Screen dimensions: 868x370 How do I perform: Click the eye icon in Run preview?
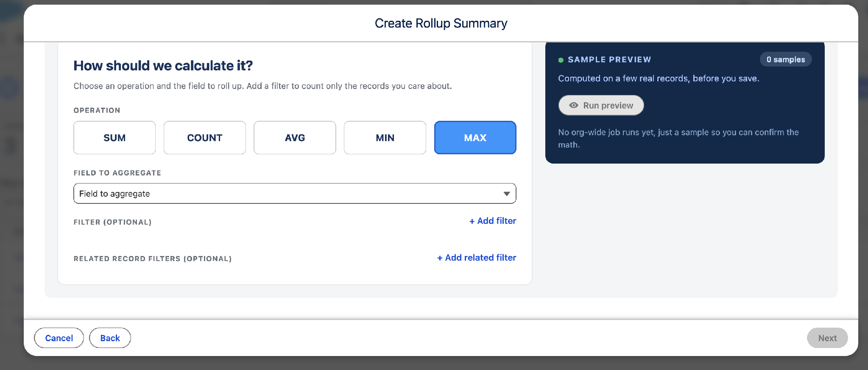tap(574, 106)
